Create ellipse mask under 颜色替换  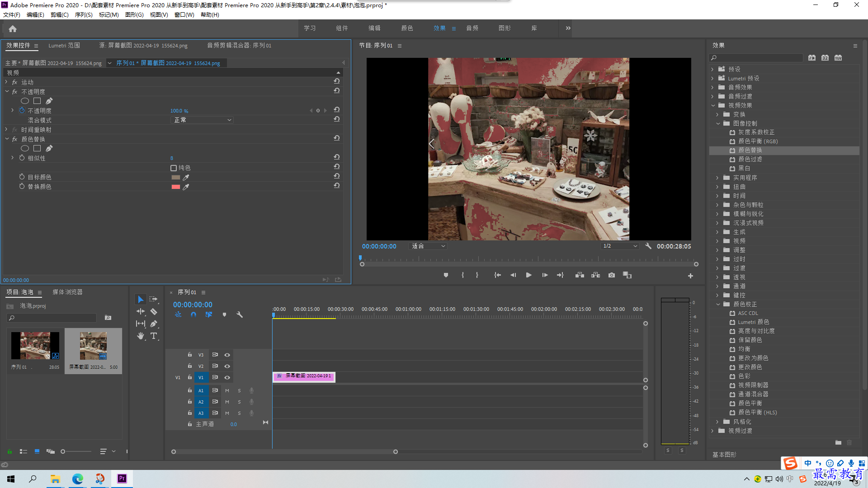[x=25, y=148]
